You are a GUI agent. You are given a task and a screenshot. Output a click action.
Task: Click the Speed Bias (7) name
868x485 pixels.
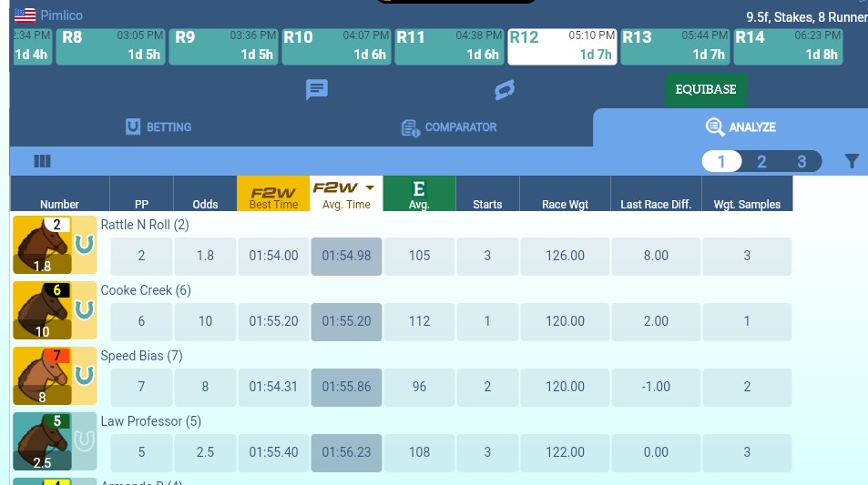pyautogui.click(x=142, y=356)
